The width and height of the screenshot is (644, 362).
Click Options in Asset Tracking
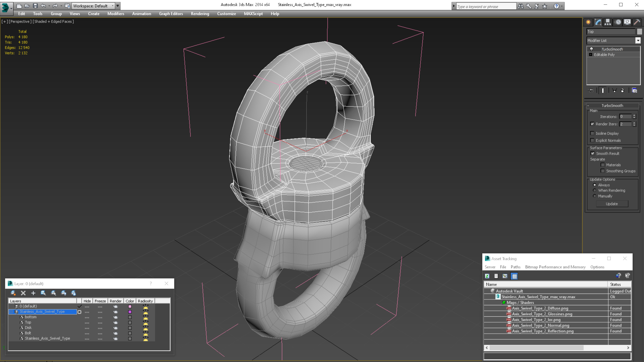[x=597, y=267]
